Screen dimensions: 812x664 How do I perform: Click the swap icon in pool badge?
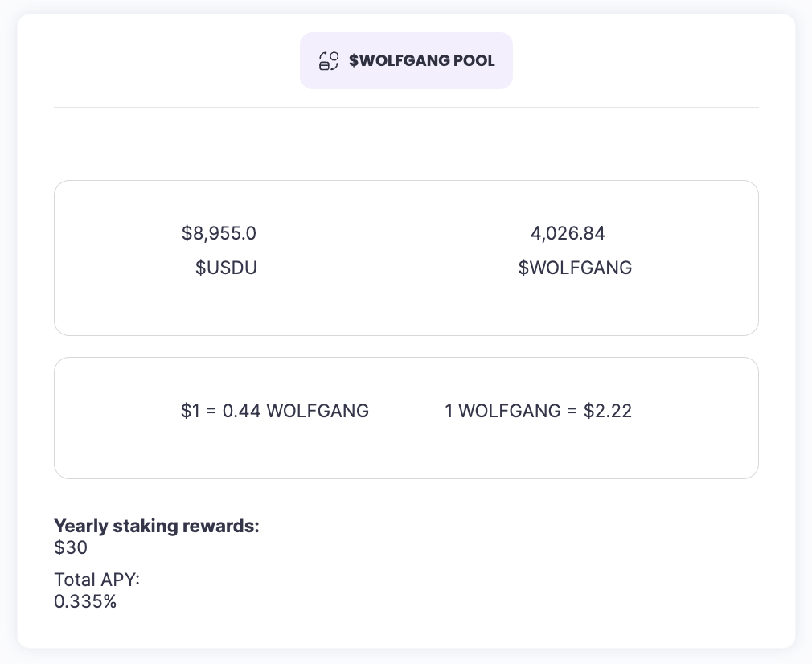[x=329, y=61]
